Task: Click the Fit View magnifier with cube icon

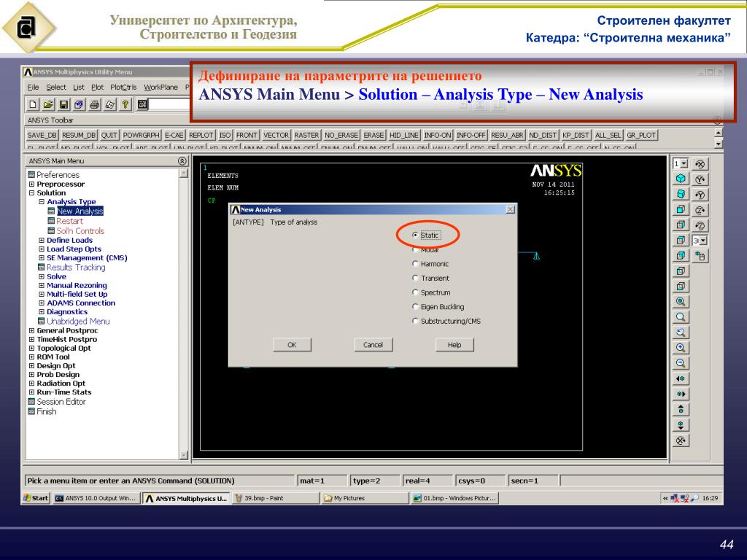Action: (x=681, y=301)
